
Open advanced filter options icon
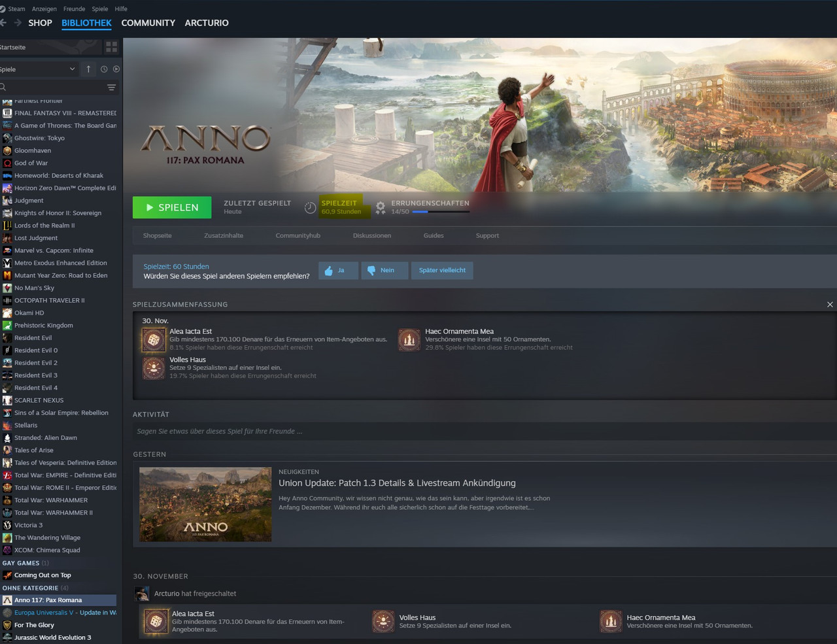coord(112,87)
